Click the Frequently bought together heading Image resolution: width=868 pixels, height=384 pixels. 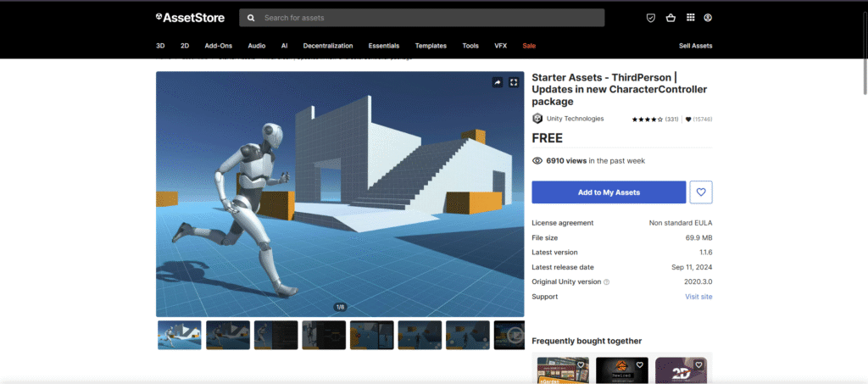(x=587, y=341)
